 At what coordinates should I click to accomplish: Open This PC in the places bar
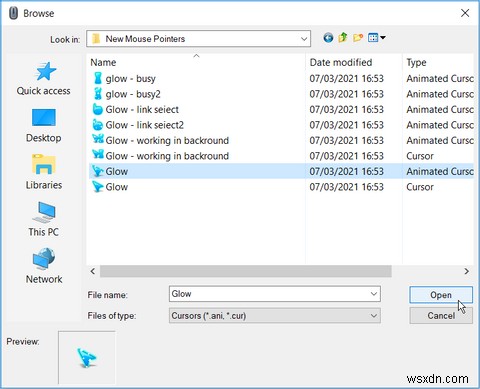pyautogui.click(x=44, y=219)
